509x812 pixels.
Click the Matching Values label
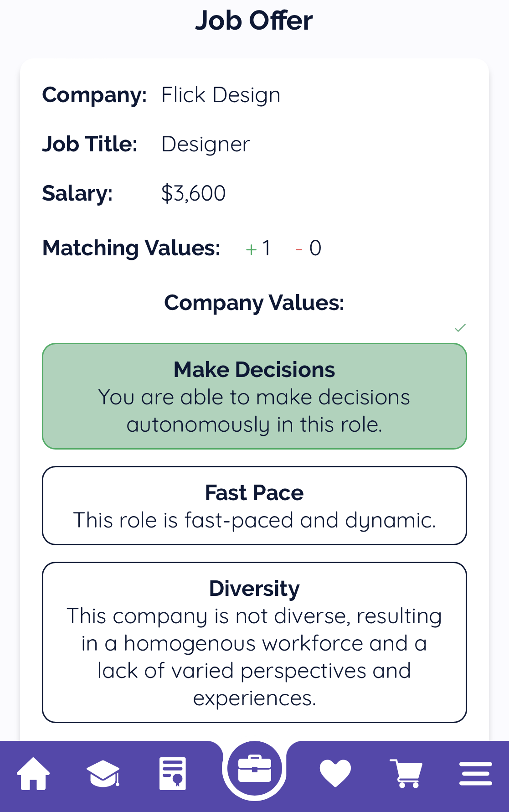tap(131, 248)
